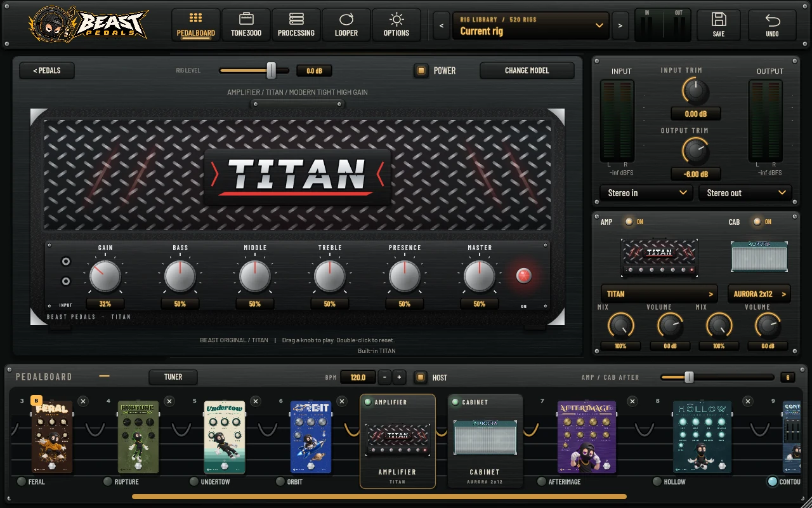
Task: Increase BPM with plus button
Action: 399,377
